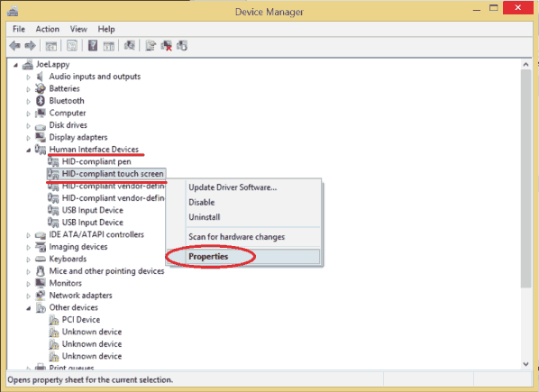539x392 pixels.
Task: Click the scrollbar up arrow
Action: pyautogui.click(x=525, y=64)
